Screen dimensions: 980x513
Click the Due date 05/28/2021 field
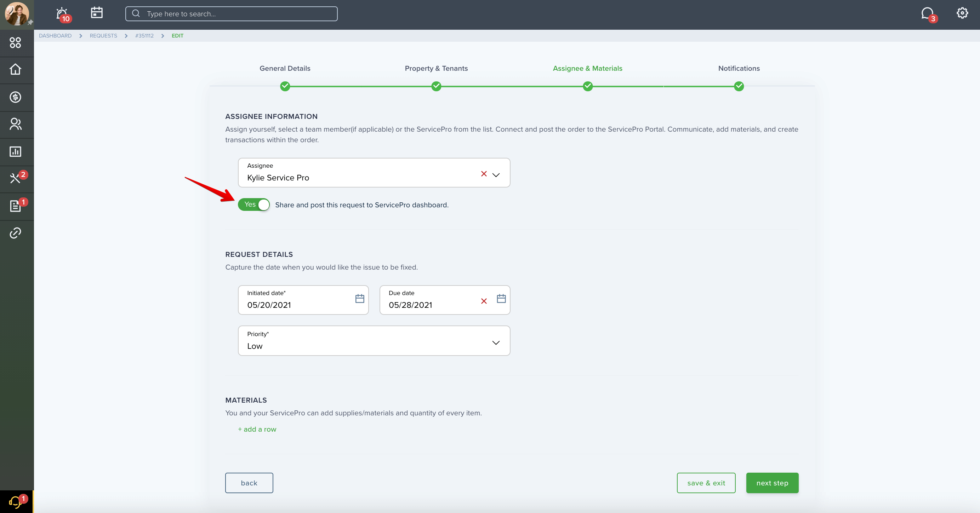point(445,300)
